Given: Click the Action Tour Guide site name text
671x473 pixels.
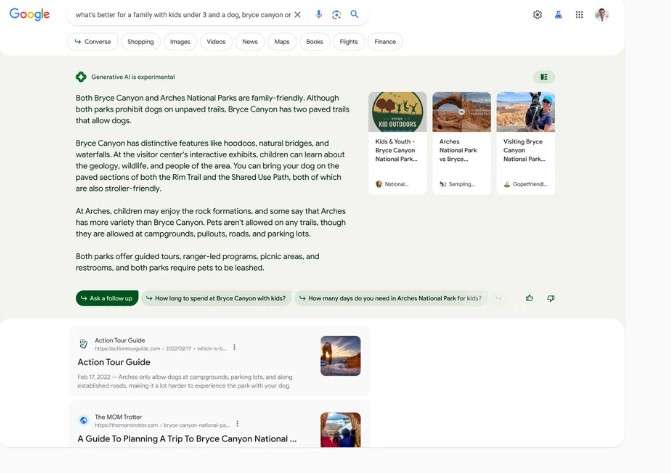Looking at the screenshot, I should pos(120,340).
